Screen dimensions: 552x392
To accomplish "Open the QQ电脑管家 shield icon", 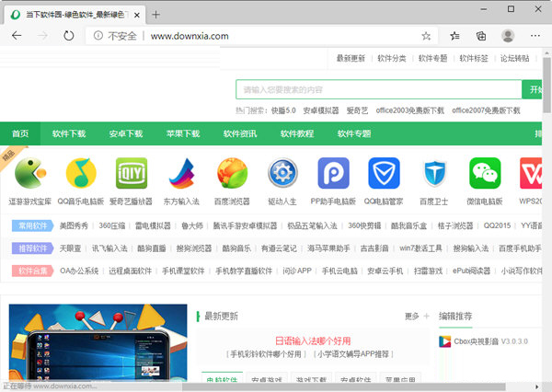I will (x=384, y=173).
